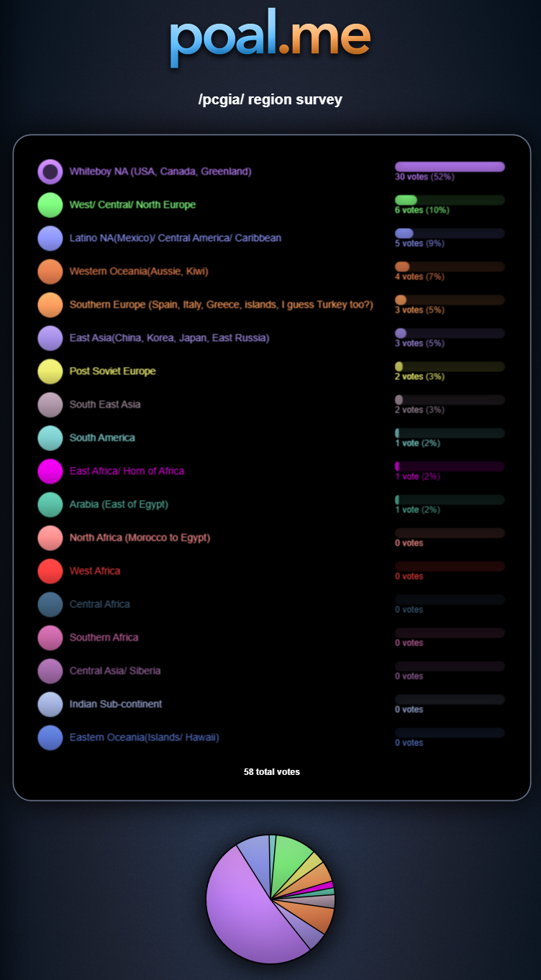Select the magenta East Africa circle
This screenshot has width=541, height=980.
coord(50,471)
